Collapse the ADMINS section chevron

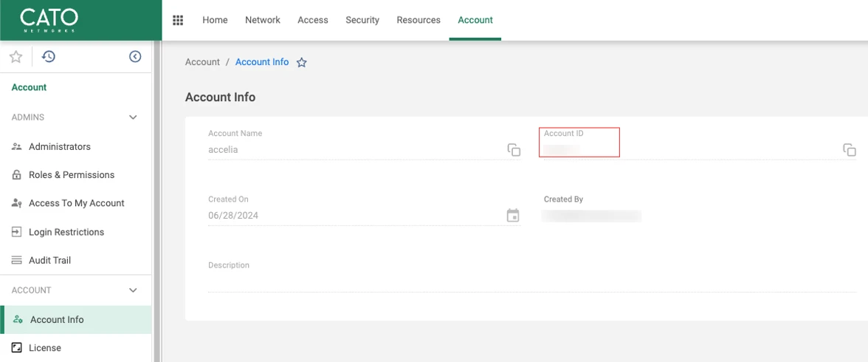click(133, 117)
